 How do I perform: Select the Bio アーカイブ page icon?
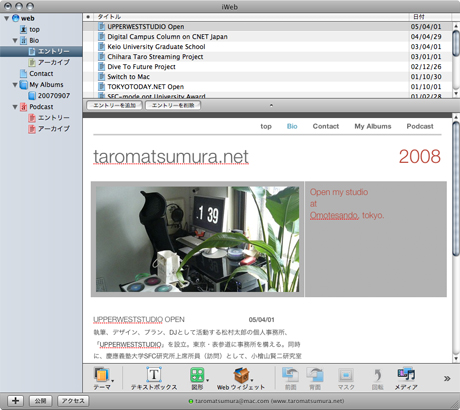(x=32, y=62)
